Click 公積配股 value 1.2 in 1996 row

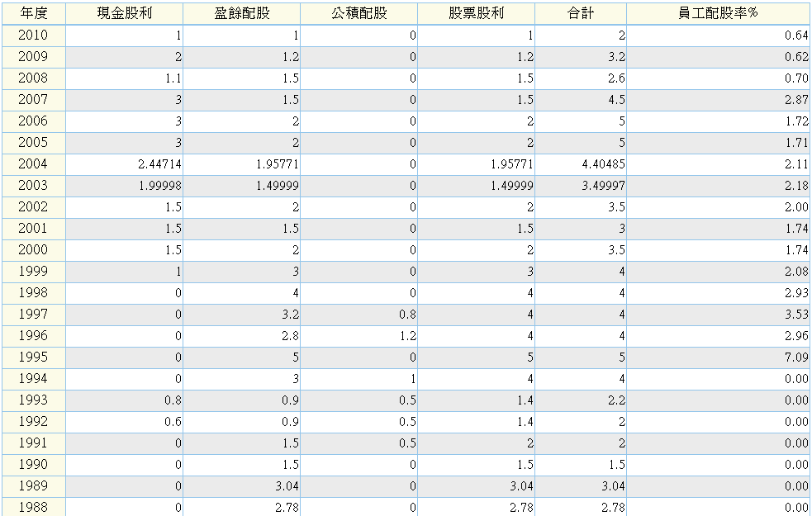pos(408,336)
